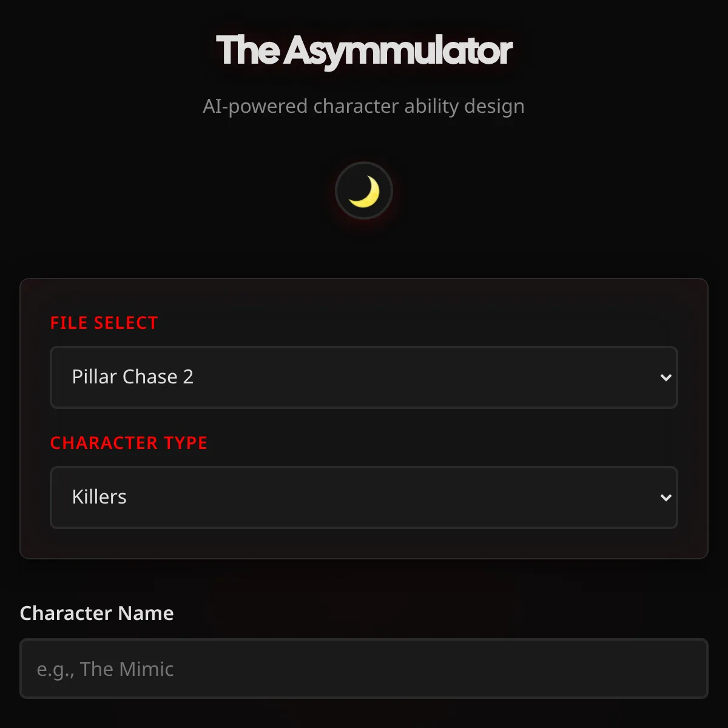Click the 'Pillar Chase 2' text
Image resolution: width=728 pixels, height=728 pixels.
[132, 377]
